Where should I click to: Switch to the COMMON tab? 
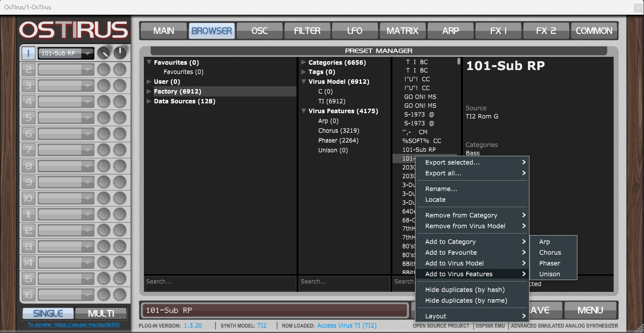pos(594,31)
